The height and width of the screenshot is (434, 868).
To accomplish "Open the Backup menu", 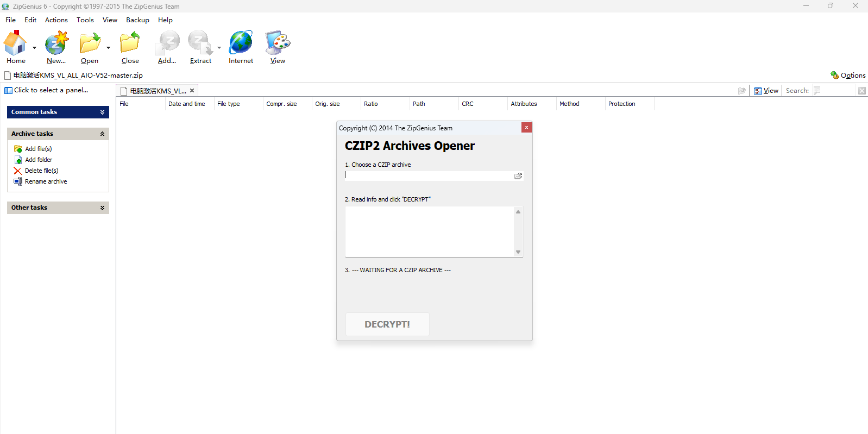I will (137, 20).
